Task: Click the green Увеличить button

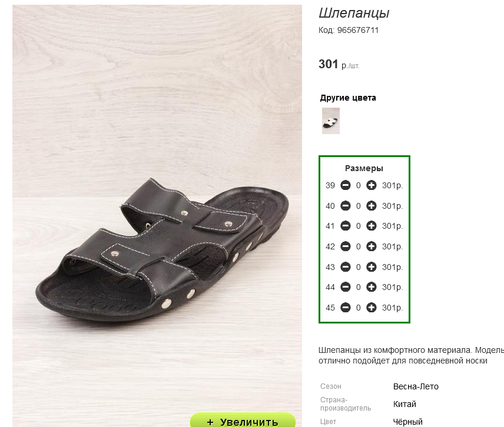Action: coord(243,421)
